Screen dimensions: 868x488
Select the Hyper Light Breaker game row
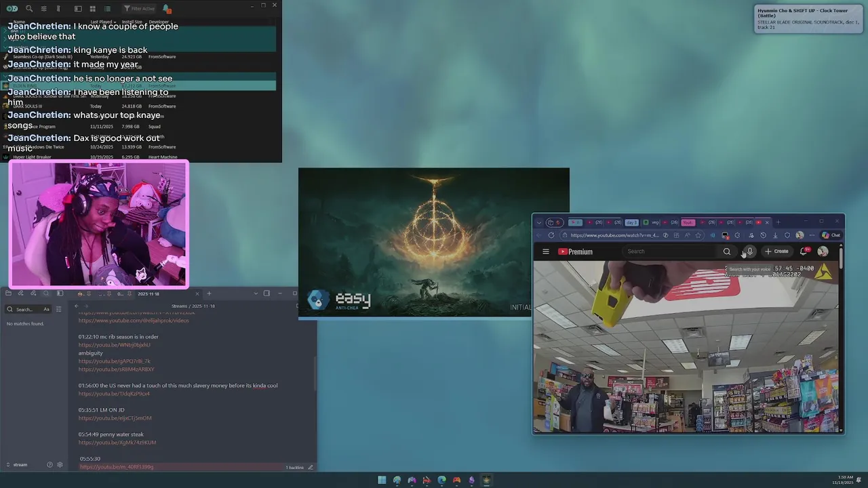coord(139,157)
